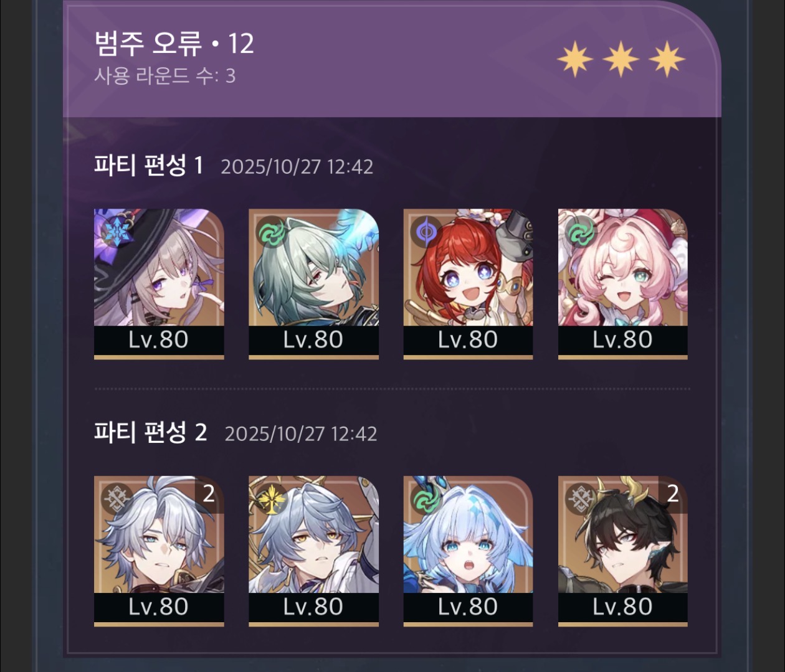The image size is (785, 672).
Task: Click the Physical element icon on horned character
Action: [581, 499]
